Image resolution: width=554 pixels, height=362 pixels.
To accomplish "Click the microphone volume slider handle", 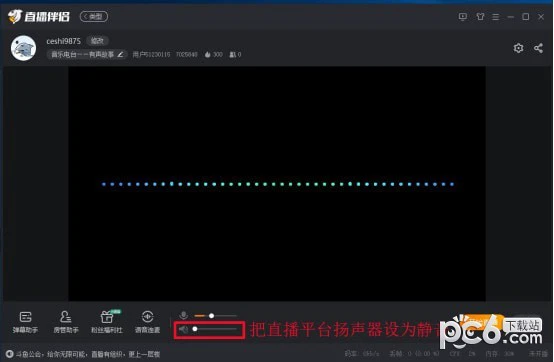I will [x=211, y=316].
